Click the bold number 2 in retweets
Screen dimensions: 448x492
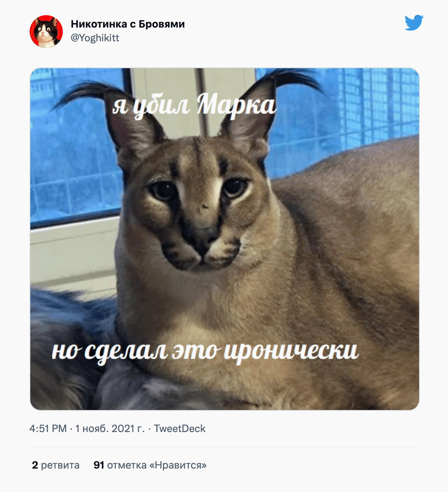35,465
